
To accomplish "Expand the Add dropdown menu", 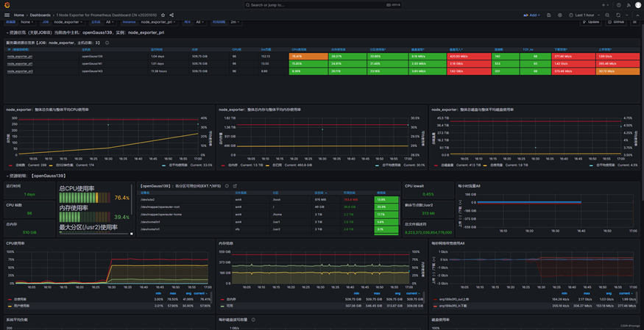I will pyautogui.click(x=533, y=15).
